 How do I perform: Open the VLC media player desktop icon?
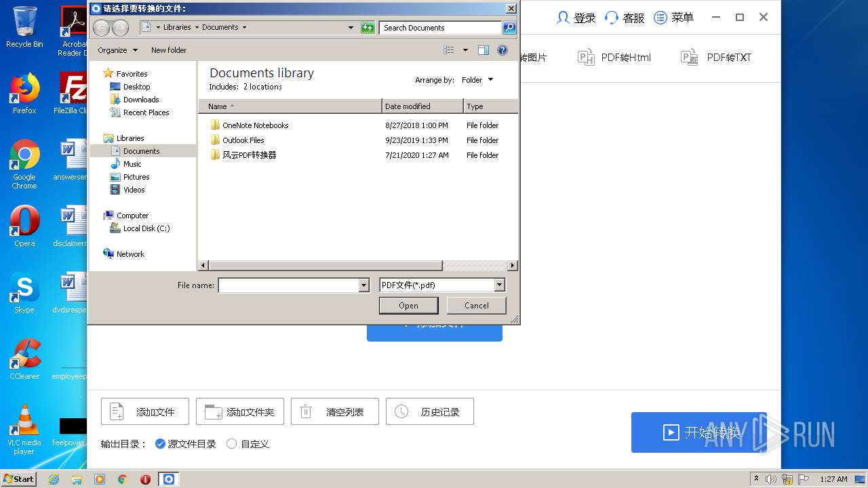[24, 430]
